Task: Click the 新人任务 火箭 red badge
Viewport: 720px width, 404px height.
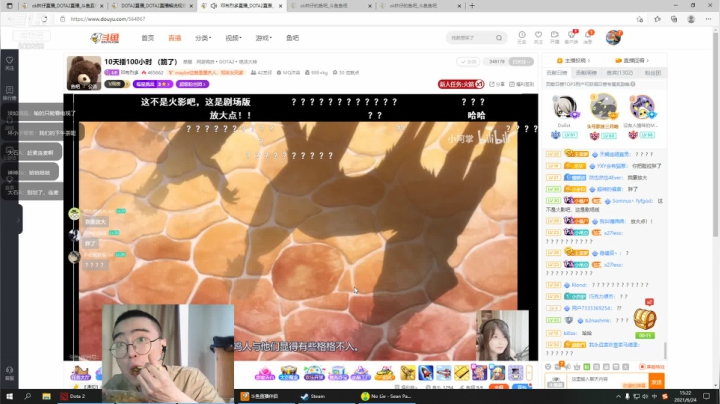Action: (x=461, y=84)
